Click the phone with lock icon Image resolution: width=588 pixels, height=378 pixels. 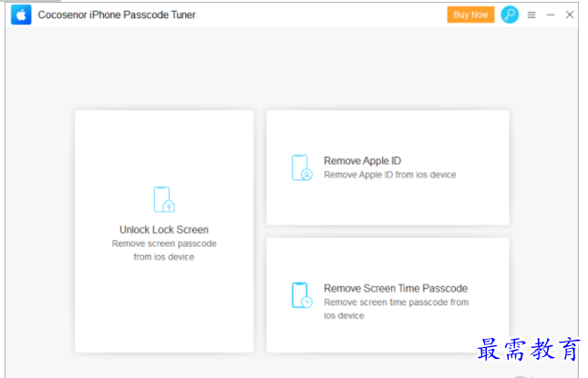point(164,199)
